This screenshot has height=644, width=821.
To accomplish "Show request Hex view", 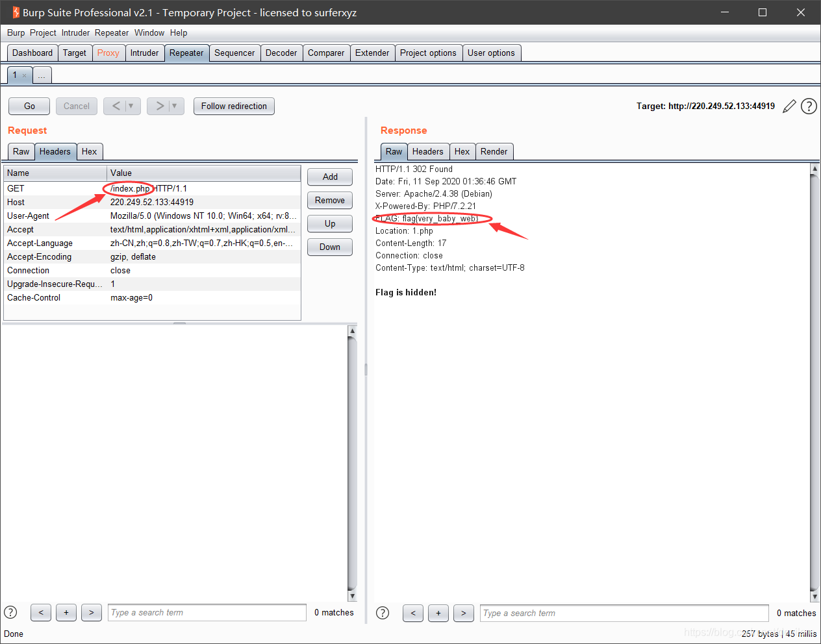I will pyautogui.click(x=90, y=152).
